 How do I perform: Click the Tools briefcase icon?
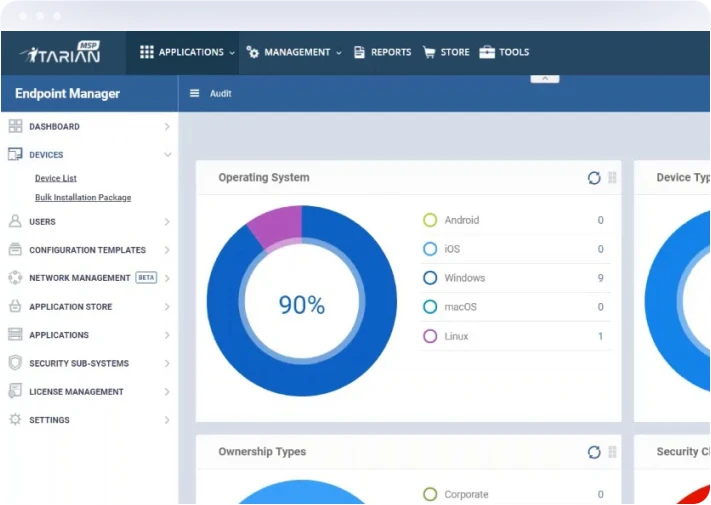(x=487, y=52)
